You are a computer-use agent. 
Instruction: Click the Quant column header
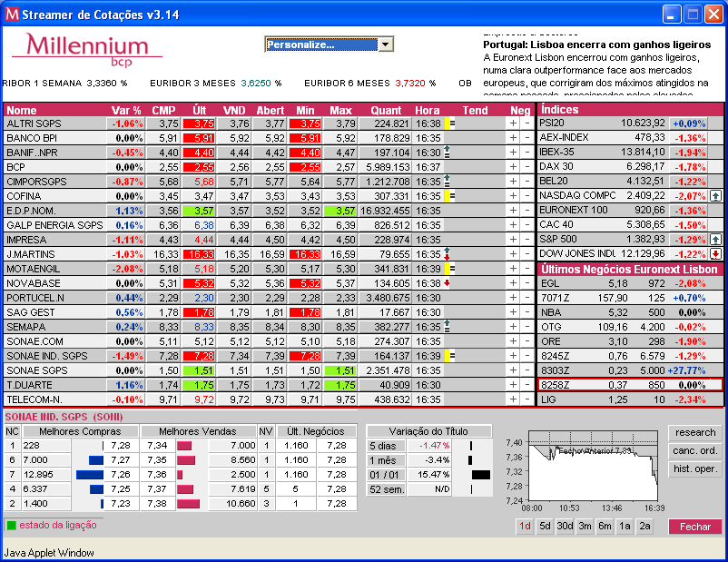click(386, 111)
